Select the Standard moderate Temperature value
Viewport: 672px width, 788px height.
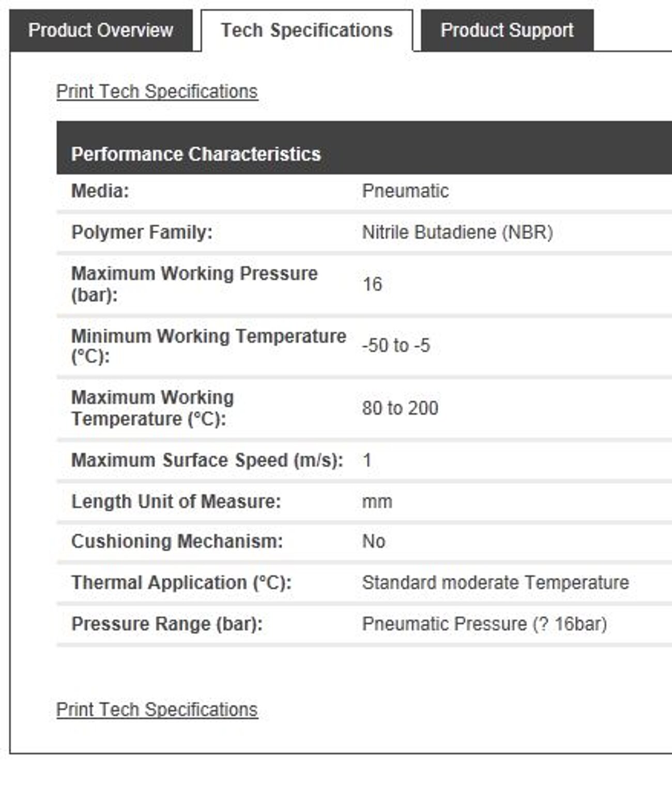495,583
